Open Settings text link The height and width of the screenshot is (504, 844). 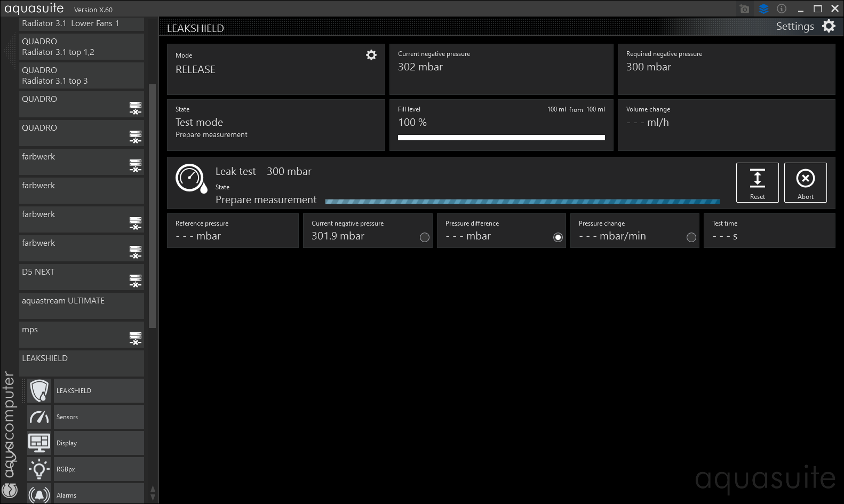tap(795, 26)
